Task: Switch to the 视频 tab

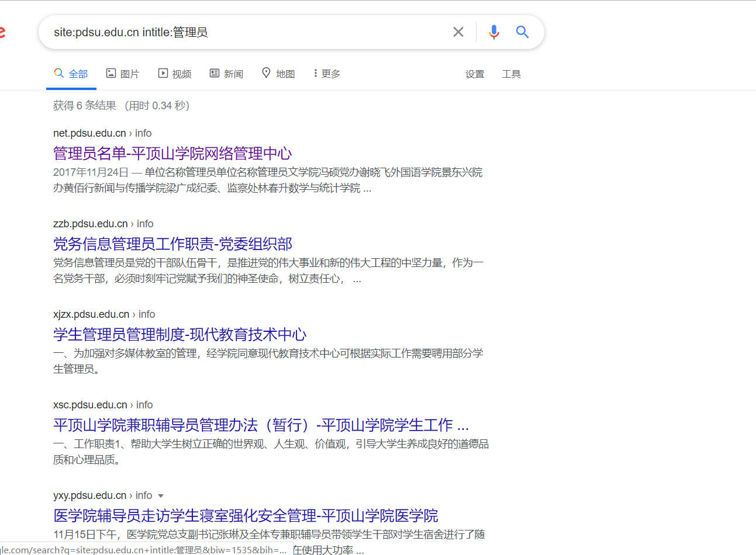Action: (174, 74)
